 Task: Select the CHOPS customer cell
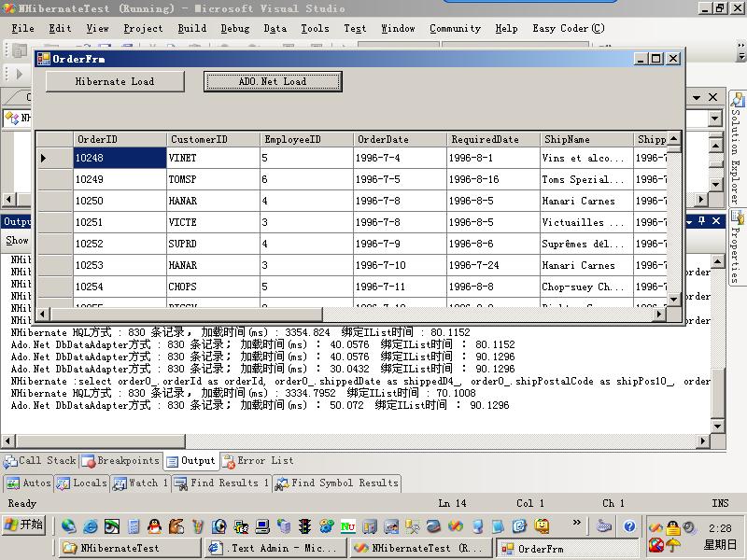(x=213, y=287)
